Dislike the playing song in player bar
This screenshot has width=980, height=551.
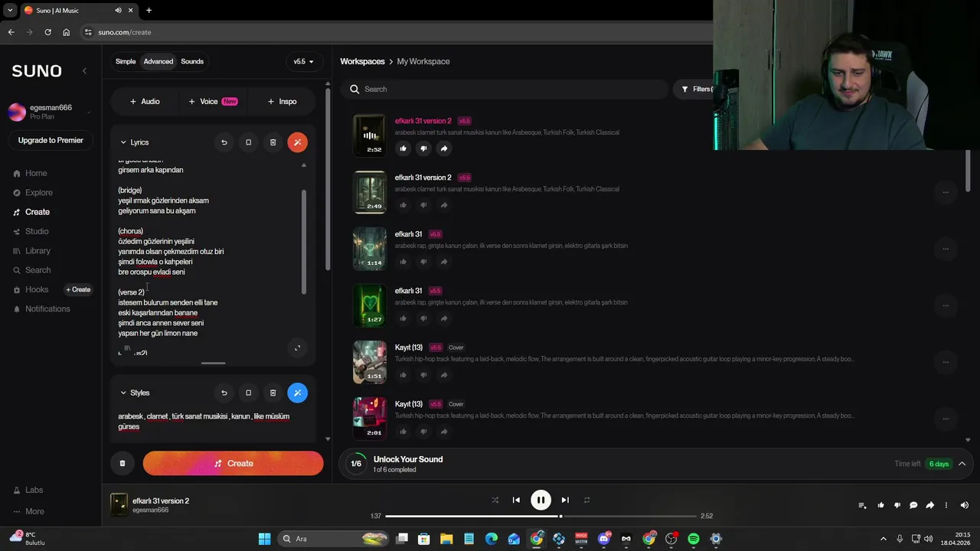897,505
